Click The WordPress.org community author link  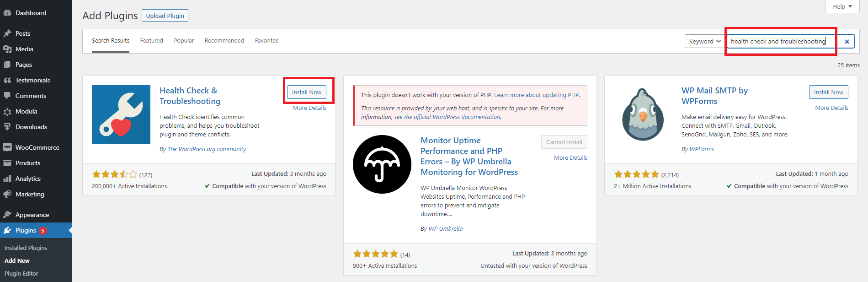207,149
